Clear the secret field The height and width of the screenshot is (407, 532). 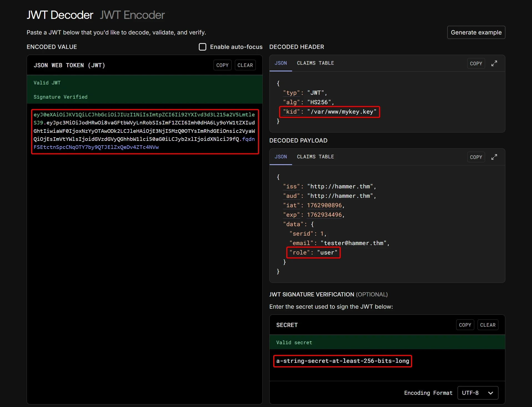pyautogui.click(x=488, y=325)
